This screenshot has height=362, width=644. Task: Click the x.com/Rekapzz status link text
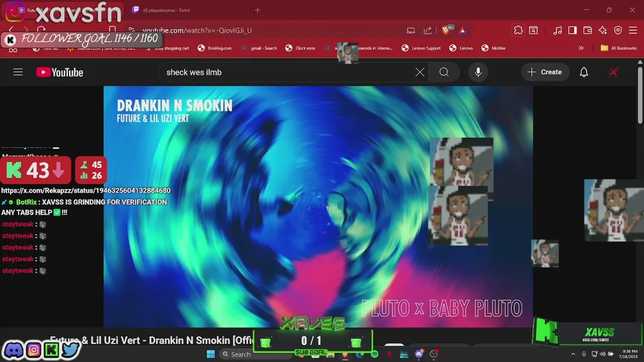[86, 191]
